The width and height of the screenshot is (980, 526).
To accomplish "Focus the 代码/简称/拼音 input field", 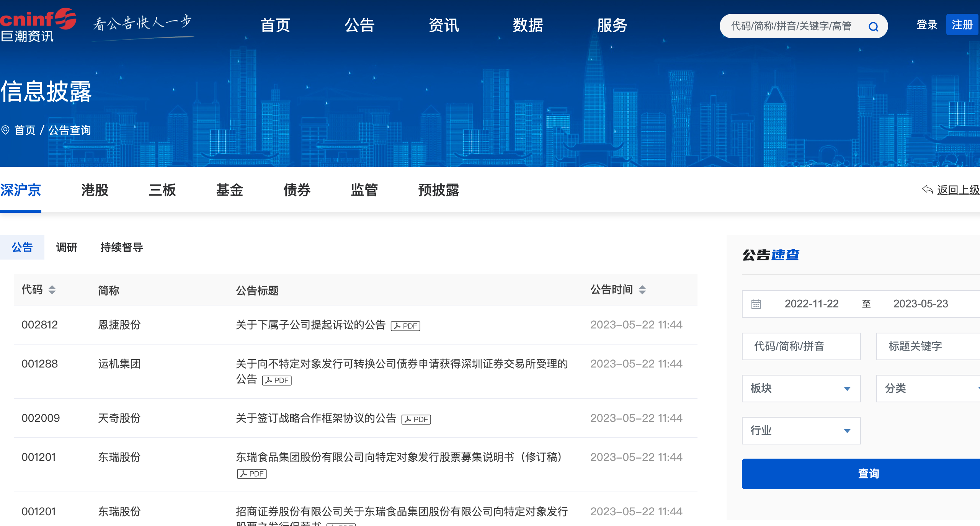I will 801,346.
